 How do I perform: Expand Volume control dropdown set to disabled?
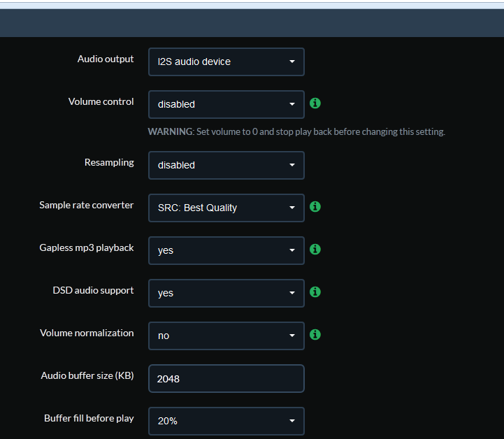226,104
